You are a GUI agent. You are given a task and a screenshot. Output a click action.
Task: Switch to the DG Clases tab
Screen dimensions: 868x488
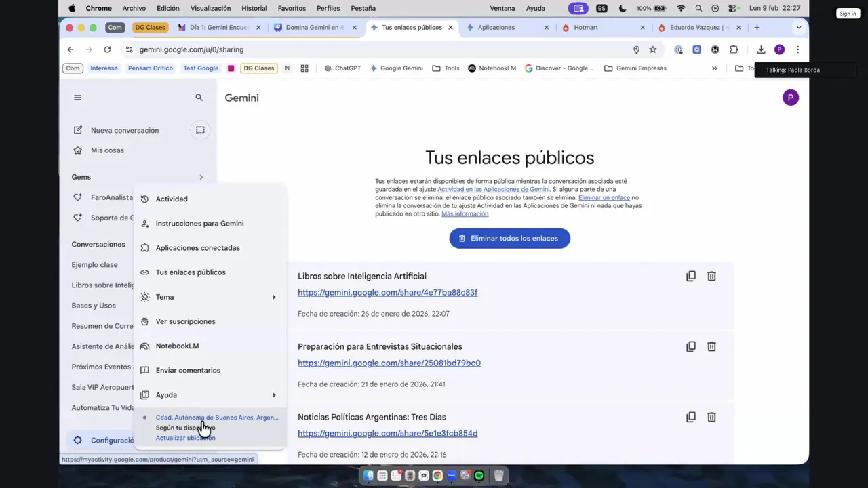tap(149, 28)
